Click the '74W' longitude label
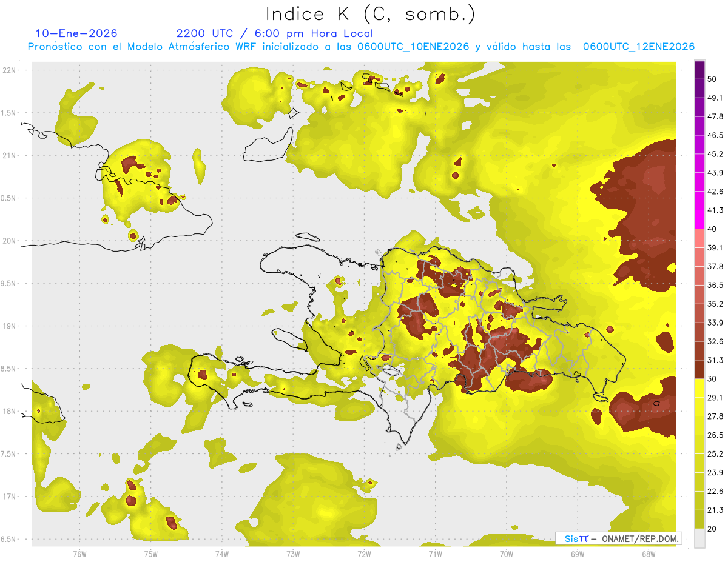The height and width of the screenshot is (562, 728). point(222,554)
